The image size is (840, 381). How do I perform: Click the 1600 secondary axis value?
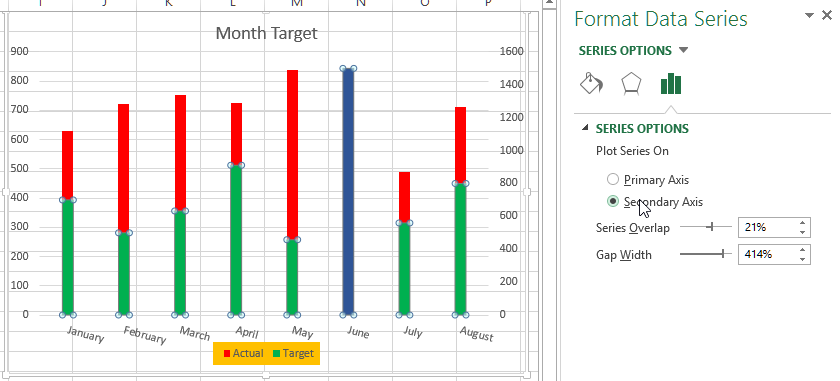512,51
